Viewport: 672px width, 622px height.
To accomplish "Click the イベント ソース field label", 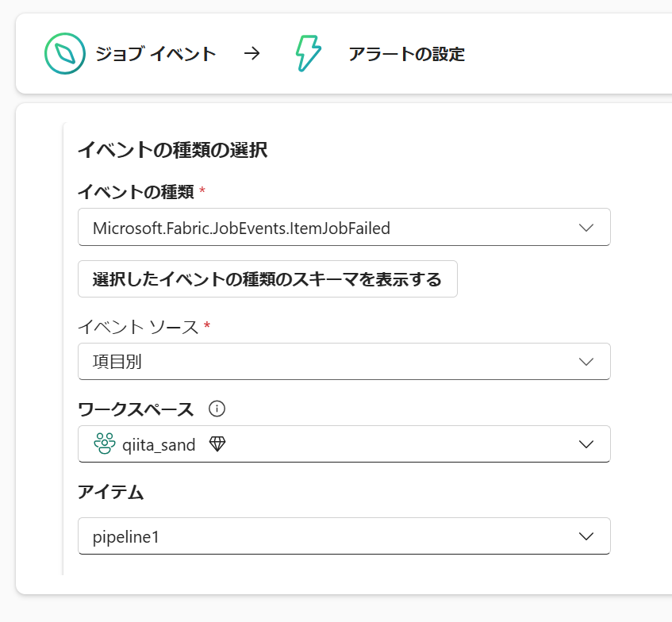I will tap(138, 326).
